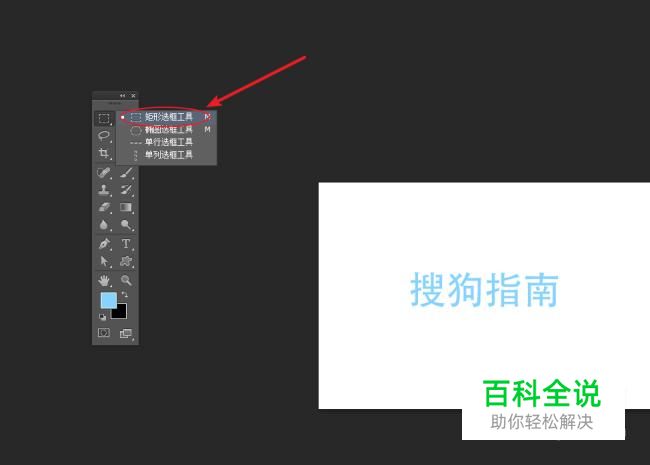Select the Pen tool

(104, 243)
